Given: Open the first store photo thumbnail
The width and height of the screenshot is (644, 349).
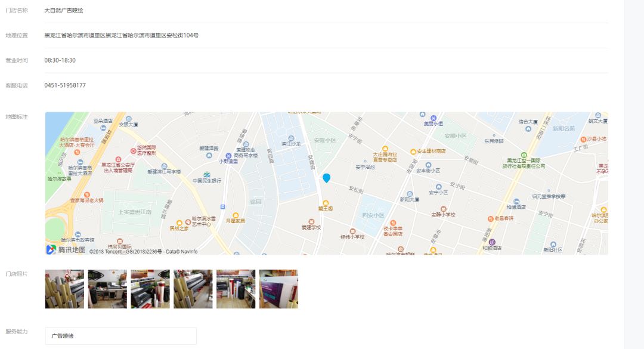Looking at the screenshot, I should click(64, 289).
